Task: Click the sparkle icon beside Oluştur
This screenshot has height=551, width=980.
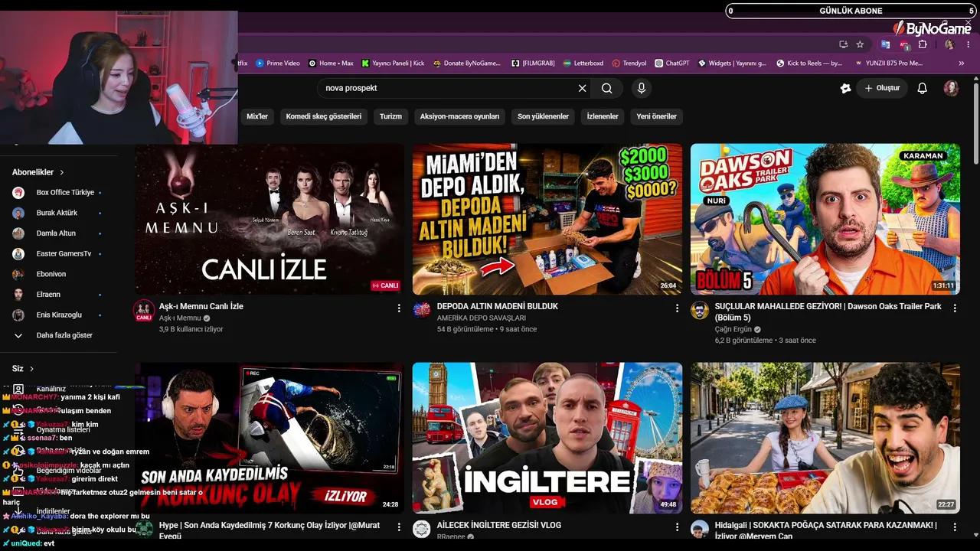Action: click(x=845, y=88)
